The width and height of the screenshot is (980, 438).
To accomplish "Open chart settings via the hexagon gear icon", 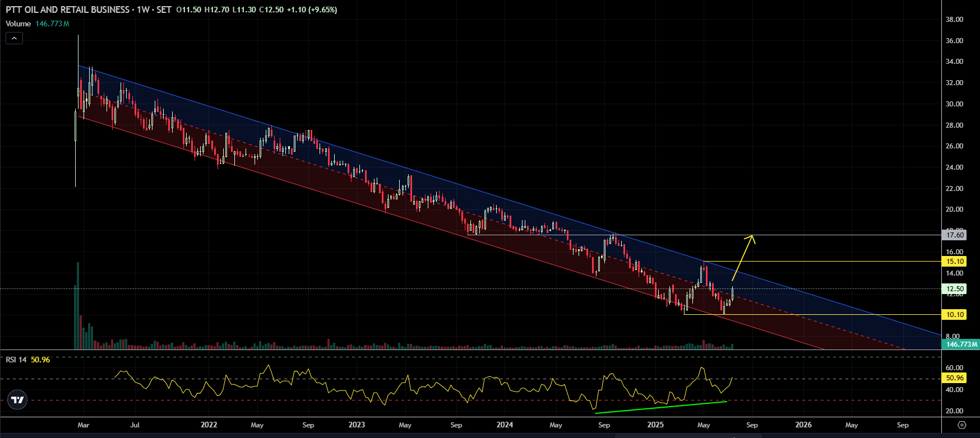I will click(x=962, y=425).
